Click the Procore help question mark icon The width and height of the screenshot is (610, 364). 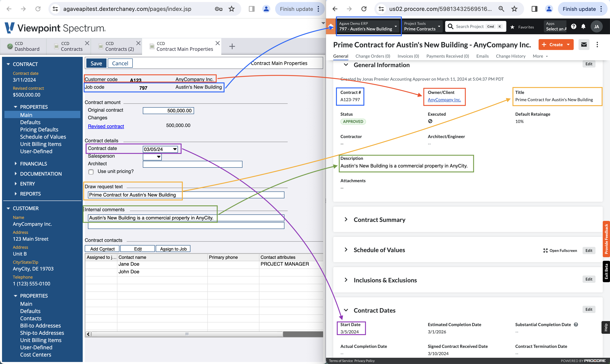coord(573,26)
